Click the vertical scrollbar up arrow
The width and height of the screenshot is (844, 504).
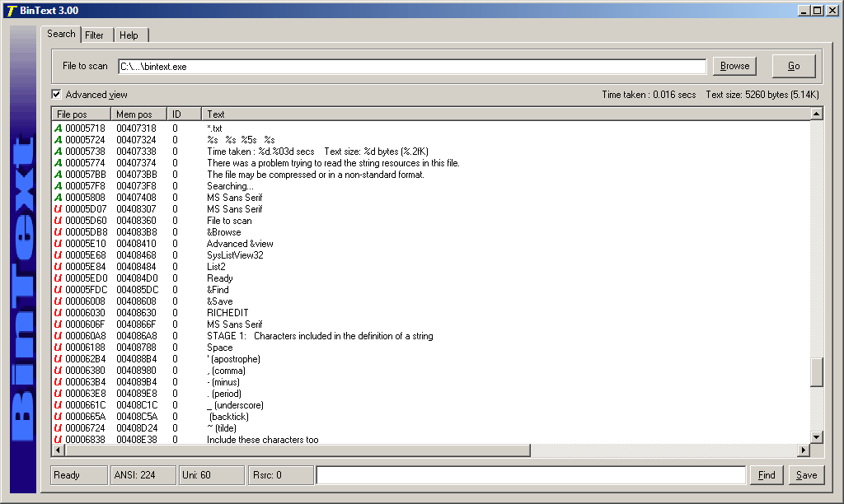click(x=817, y=114)
